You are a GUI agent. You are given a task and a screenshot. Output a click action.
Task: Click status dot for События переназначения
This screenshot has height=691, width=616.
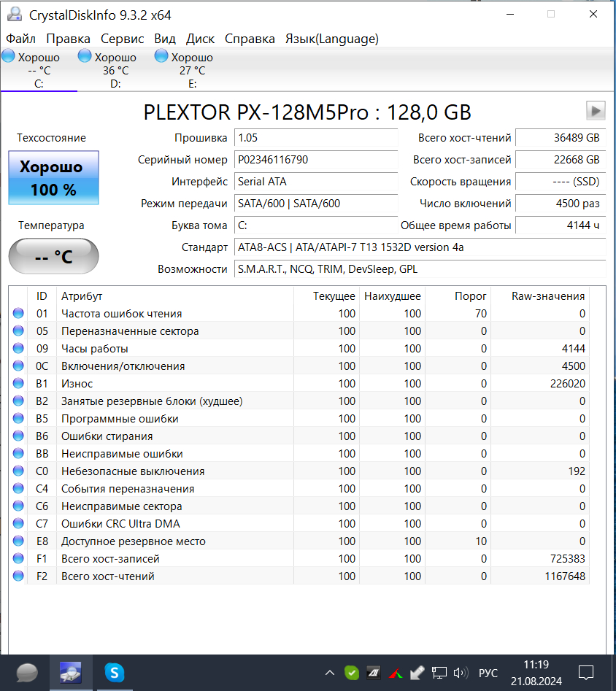18,488
